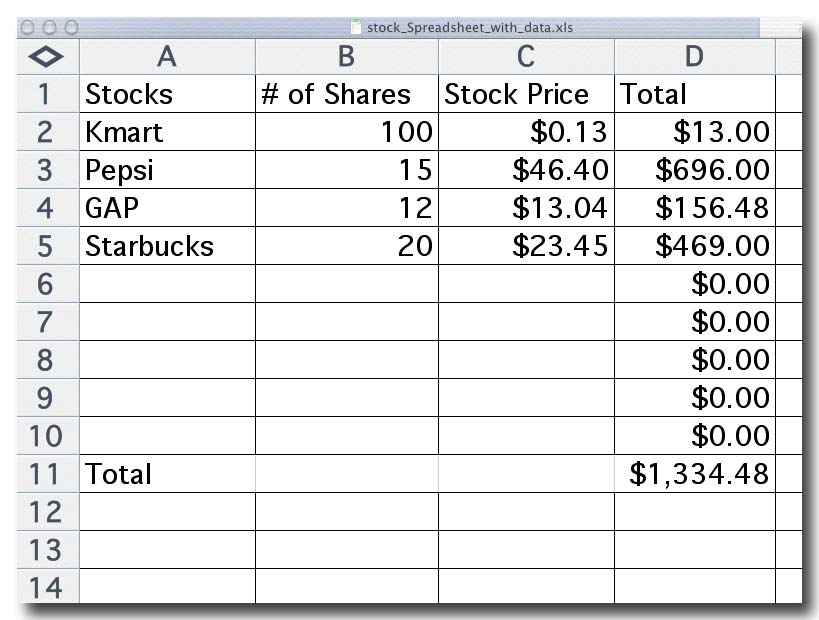Click the select-all diamond corner icon

point(46,56)
